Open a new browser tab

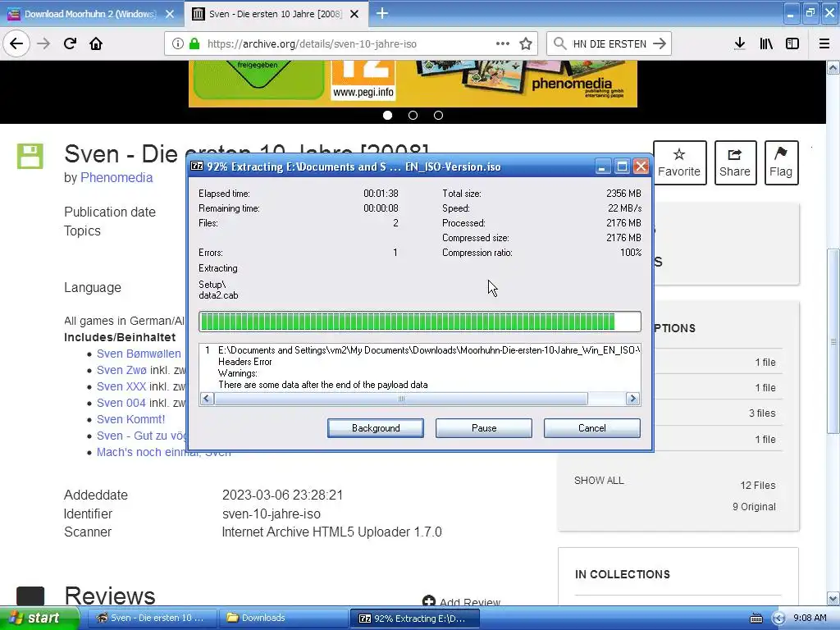pos(382,13)
